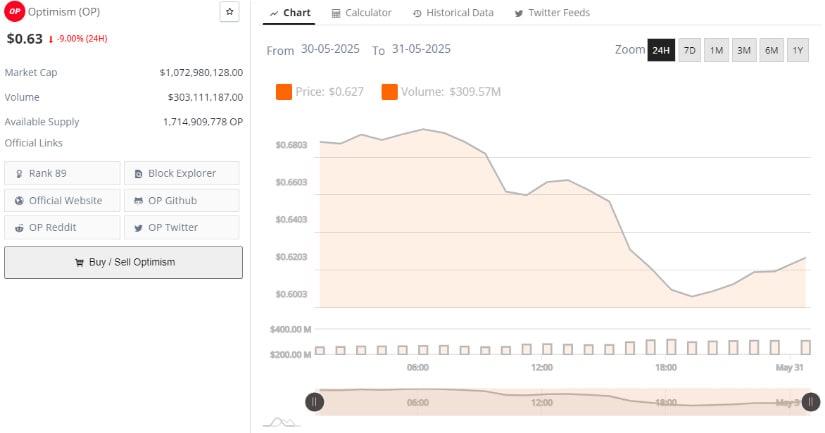Open the OP Github link
The image size is (825, 433).
point(182,200)
